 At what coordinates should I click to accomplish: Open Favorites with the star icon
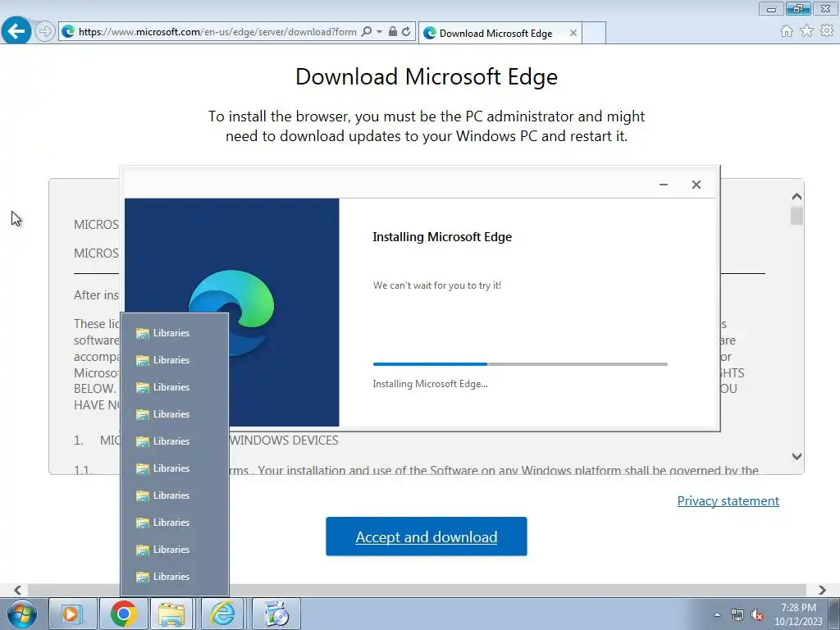(x=806, y=31)
